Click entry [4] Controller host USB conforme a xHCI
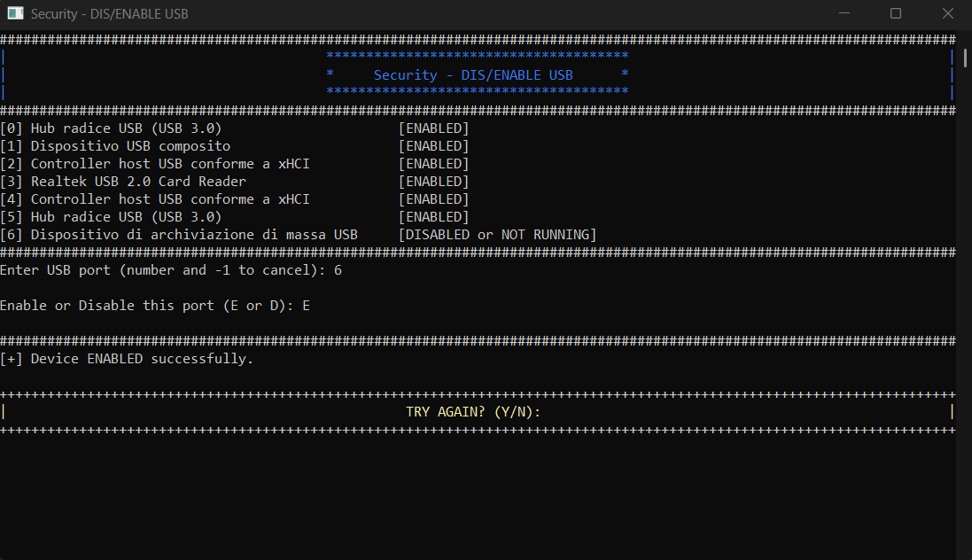The width and height of the screenshot is (972, 560). pyautogui.click(x=155, y=199)
